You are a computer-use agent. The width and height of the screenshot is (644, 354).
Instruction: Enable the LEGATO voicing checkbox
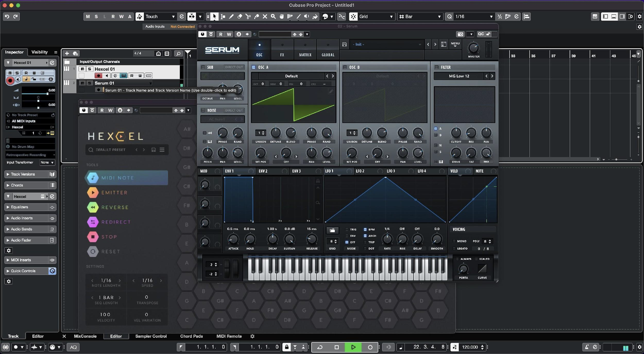[x=454, y=249]
